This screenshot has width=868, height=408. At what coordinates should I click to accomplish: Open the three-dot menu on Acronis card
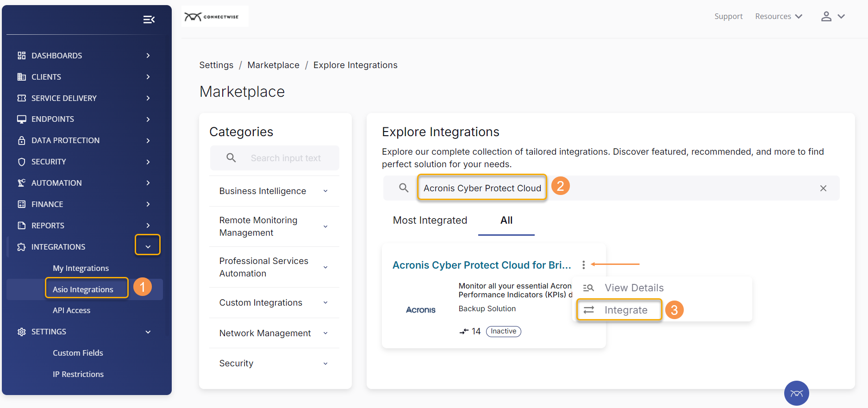click(x=583, y=264)
